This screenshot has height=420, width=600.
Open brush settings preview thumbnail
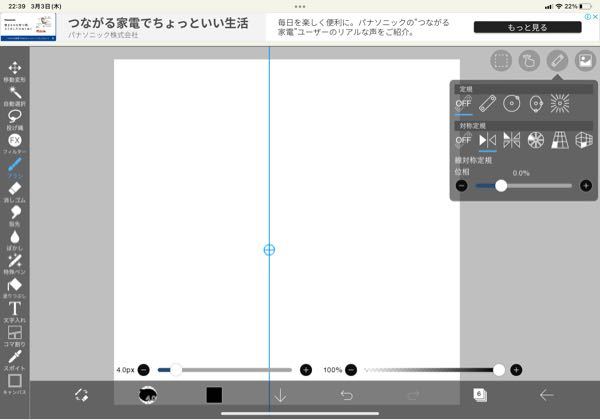tap(148, 395)
